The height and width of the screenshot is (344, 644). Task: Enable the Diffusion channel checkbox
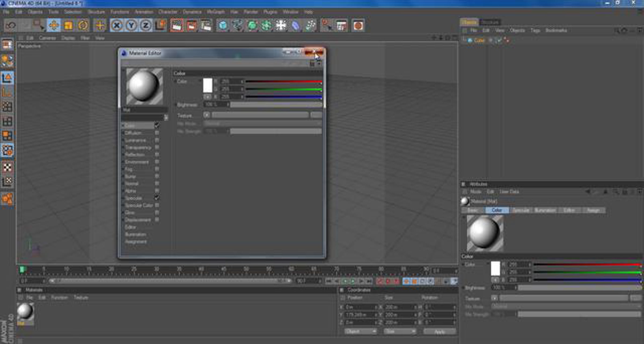[x=157, y=133]
